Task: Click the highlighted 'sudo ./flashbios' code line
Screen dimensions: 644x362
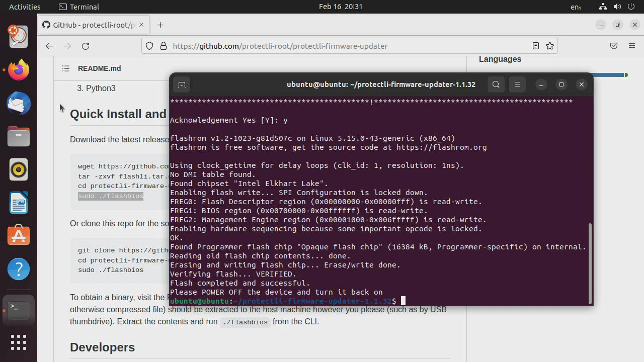Action: [x=111, y=196]
